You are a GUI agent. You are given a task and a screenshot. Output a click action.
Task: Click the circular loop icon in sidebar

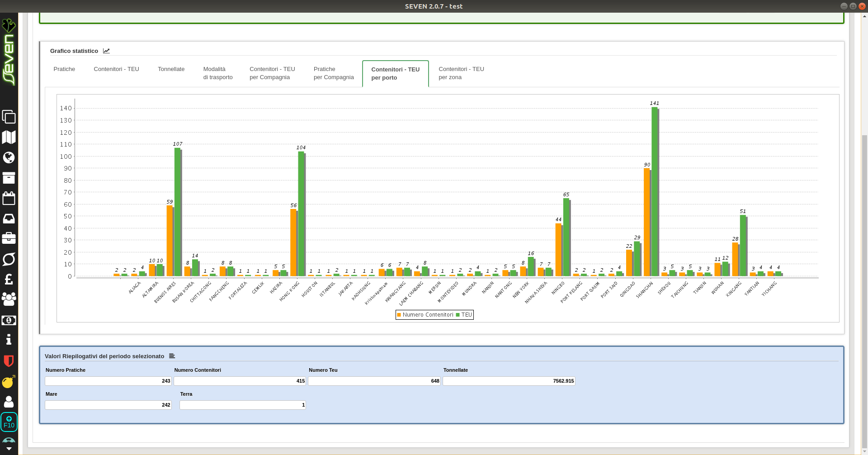[9, 259]
